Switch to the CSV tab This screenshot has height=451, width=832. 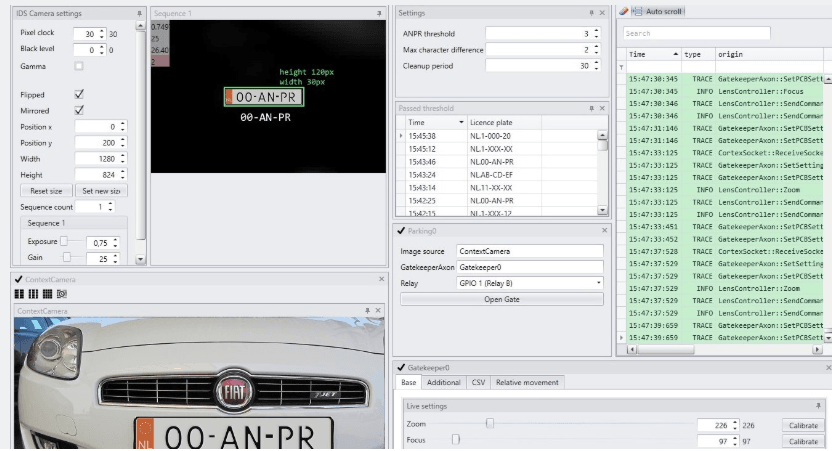click(x=478, y=382)
